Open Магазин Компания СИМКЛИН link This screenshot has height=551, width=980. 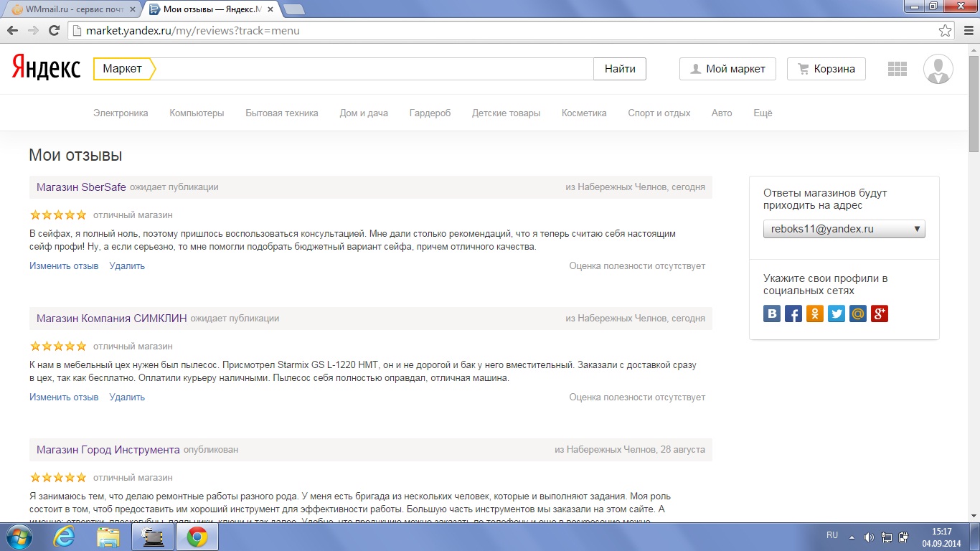tap(111, 318)
